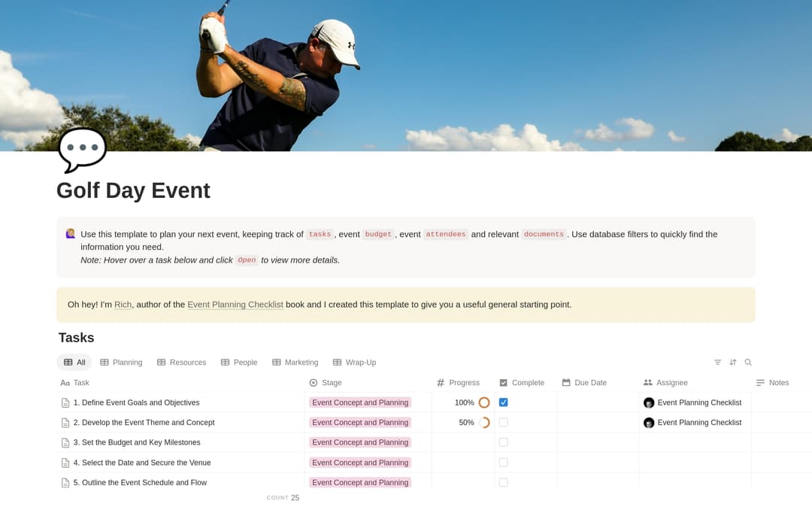Switch to the People view tab
Viewport: 812px width, 507px height.
[239, 363]
